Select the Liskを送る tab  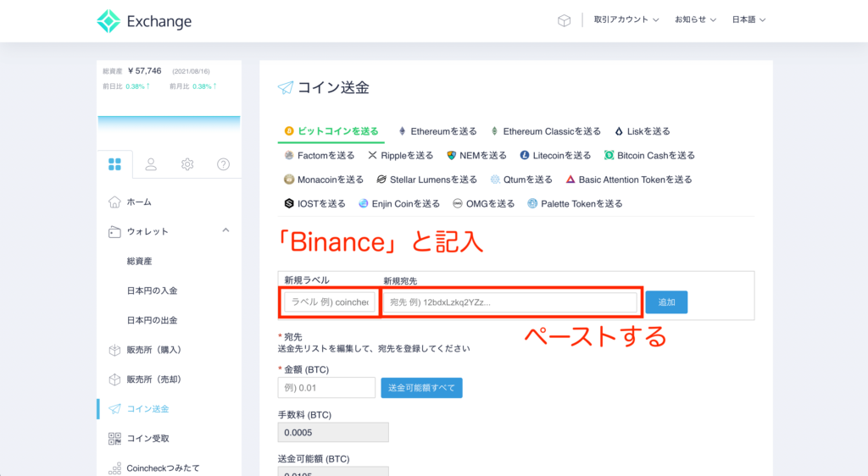[643, 131]
